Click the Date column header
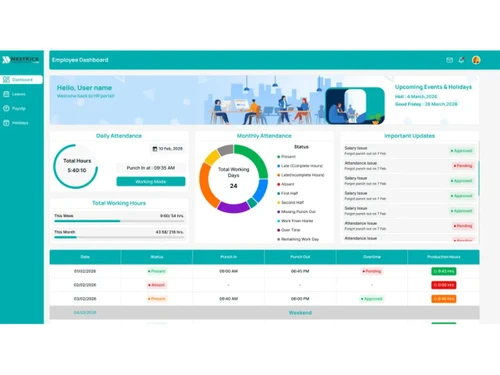This screenshot has height=375, width=500. click(85, 257)
